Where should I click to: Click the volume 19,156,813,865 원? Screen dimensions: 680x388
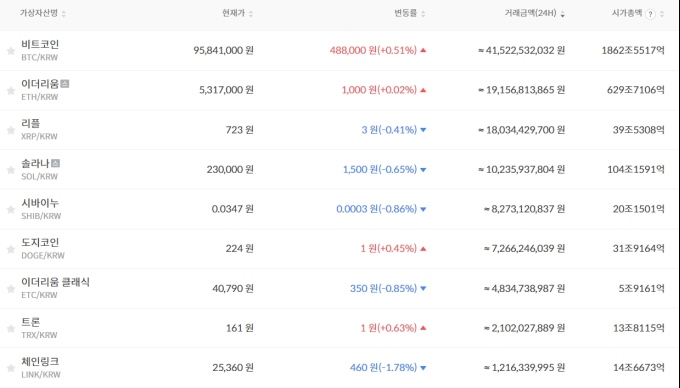coord(521,90)
